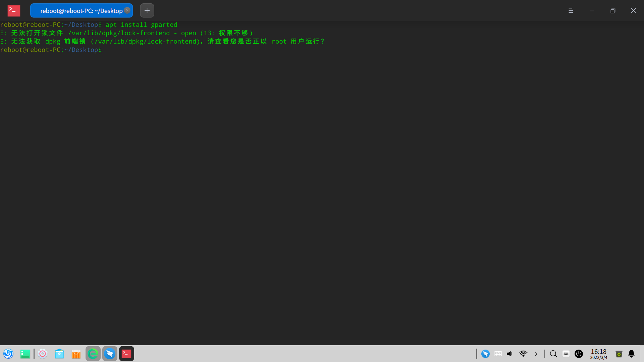Click the terminal icon in dock
The width and height of the screenshot is (644, 362).
[x=126, y=354]
